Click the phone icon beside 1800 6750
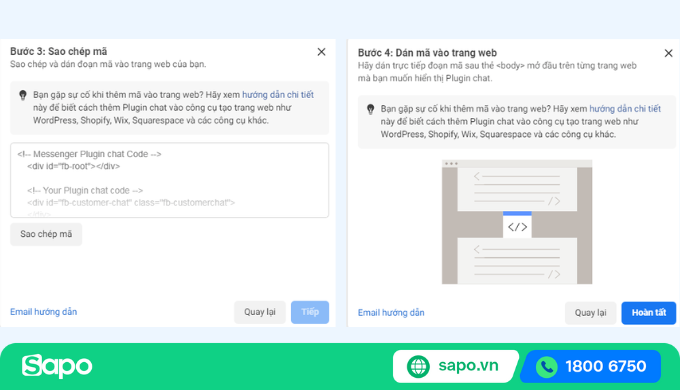This screenshot has width=680, height=390. [x=547, y=367]
